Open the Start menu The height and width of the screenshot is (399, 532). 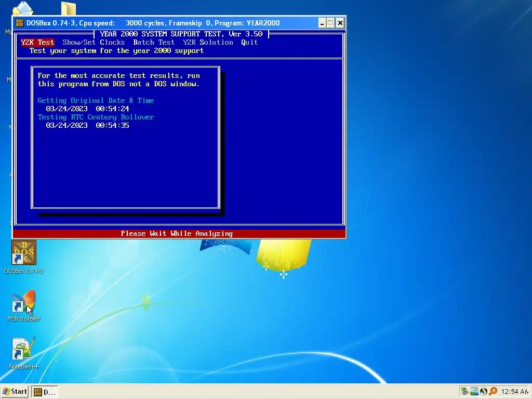tap(15, 392)
